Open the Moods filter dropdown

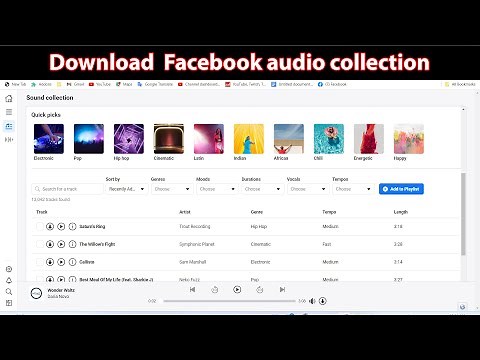[217, 189]
